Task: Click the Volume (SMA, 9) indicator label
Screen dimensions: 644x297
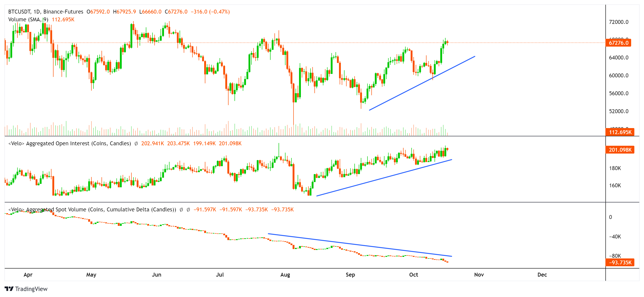Action: tap(28, 20)
